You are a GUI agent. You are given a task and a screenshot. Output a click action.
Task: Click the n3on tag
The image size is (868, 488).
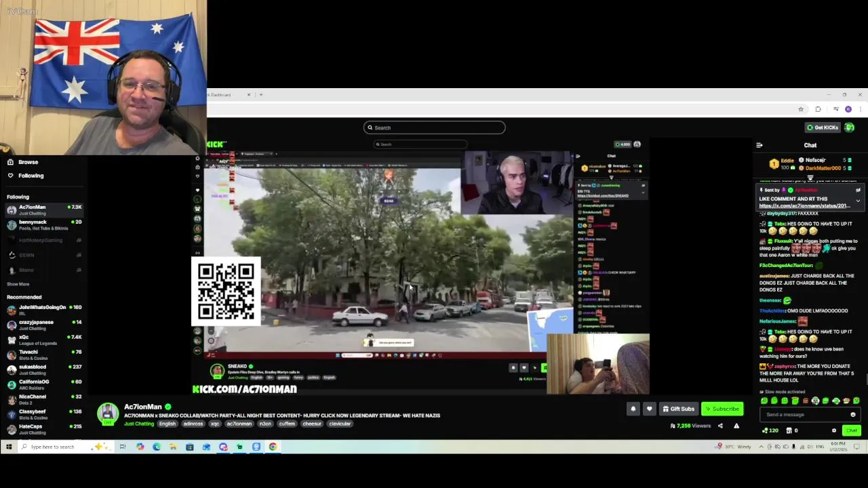click(265, 424)
